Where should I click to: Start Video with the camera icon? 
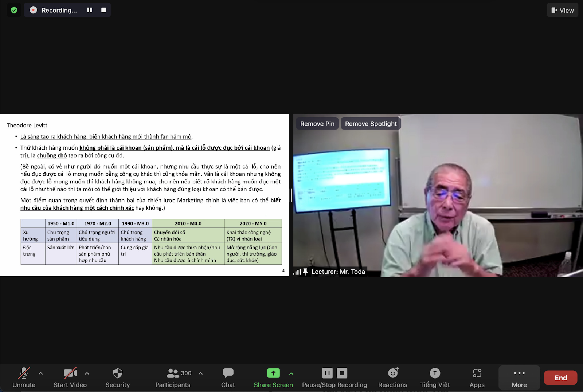click(70, 378)
